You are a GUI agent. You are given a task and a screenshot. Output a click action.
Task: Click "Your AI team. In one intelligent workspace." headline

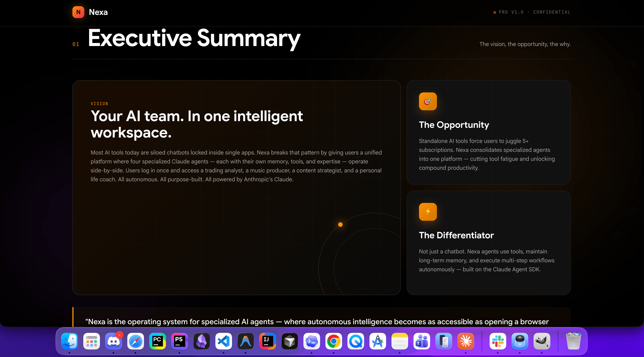pos(197,124)
